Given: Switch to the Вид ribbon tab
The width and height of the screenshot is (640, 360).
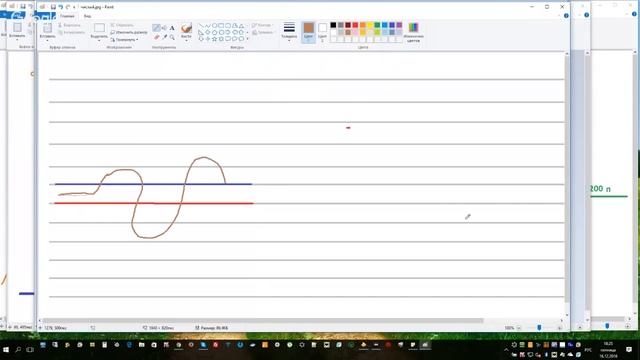Looking at the screenshot, I should (87, 16).
